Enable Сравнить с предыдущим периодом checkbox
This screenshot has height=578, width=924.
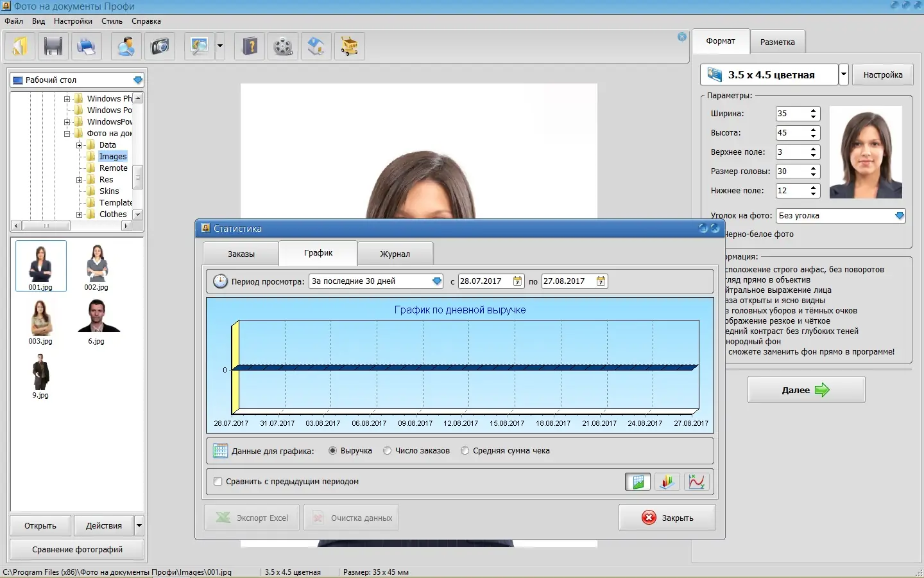pyautogui.click(x=218, y=482)
